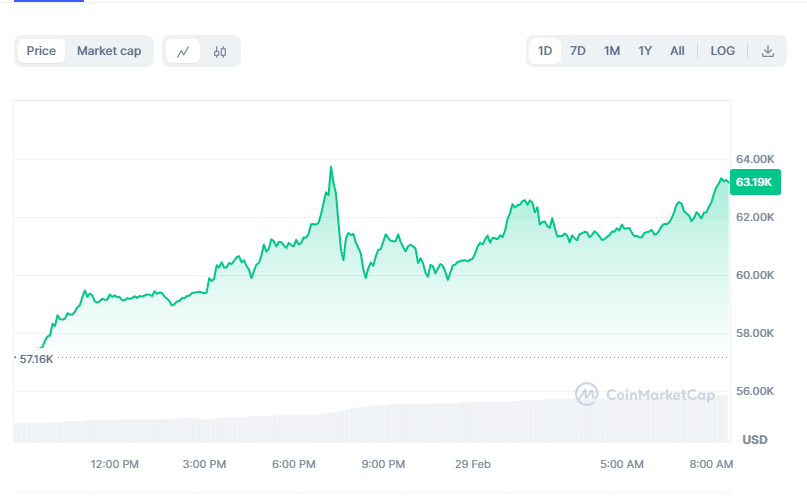
Task: Switch chart to Market cap
Action: (109, 51)
